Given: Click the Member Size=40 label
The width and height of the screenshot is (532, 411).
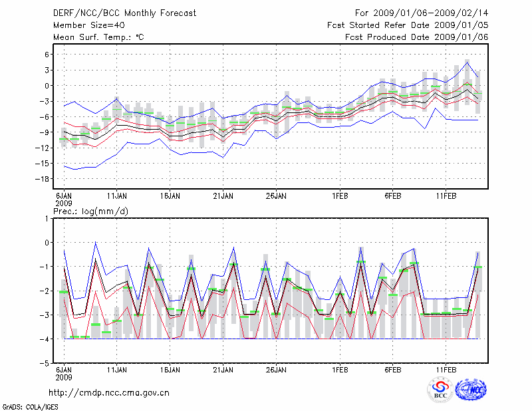Looking at the screenshot, I should (84, 25).
